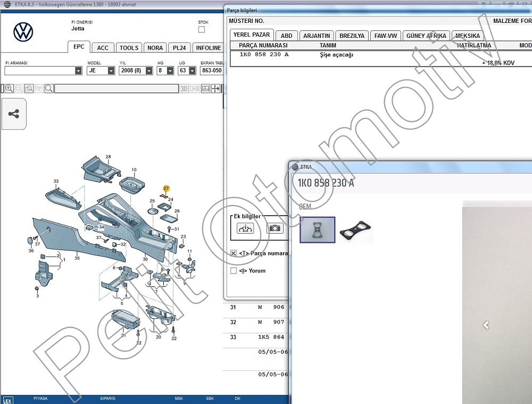Click the search magnifier icon in toolbar
Image resolution: width=532 pixels, height=404 pixels.
49,88
